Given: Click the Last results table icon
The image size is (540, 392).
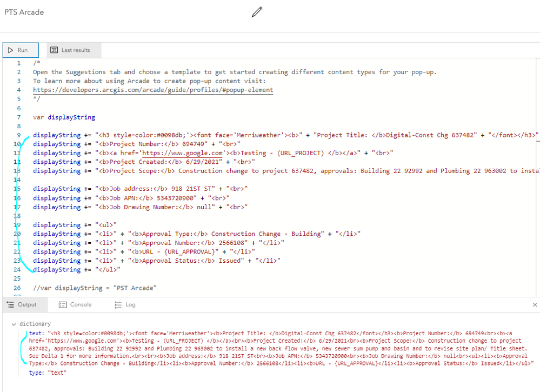Looking at the screenshot, I should [x=54, y=50].
